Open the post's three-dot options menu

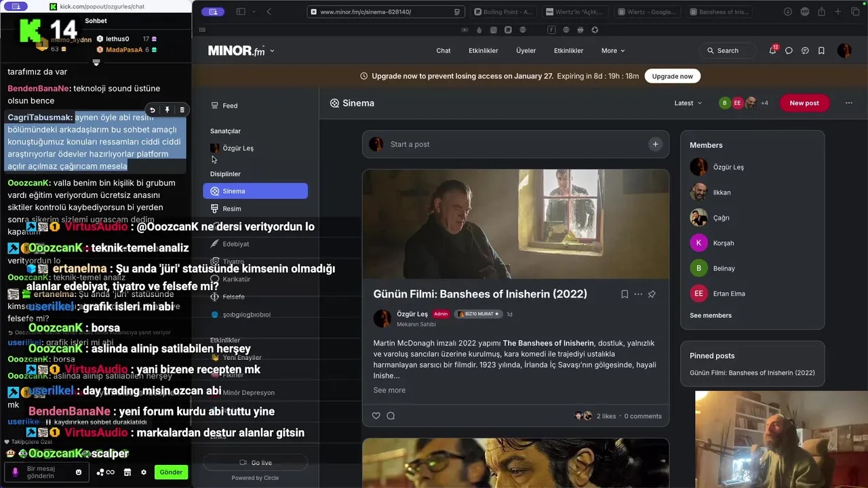coord(638,294)
